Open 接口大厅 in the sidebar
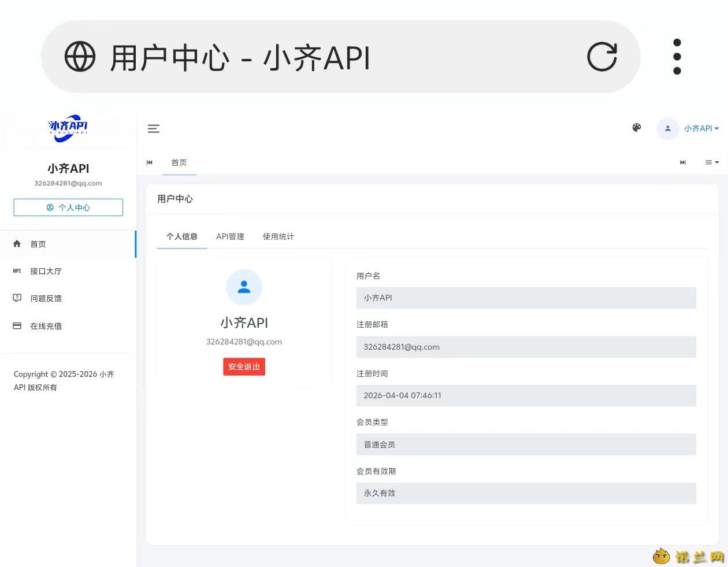This screenshot has height=567, width=728. click(x=68, y=271)
